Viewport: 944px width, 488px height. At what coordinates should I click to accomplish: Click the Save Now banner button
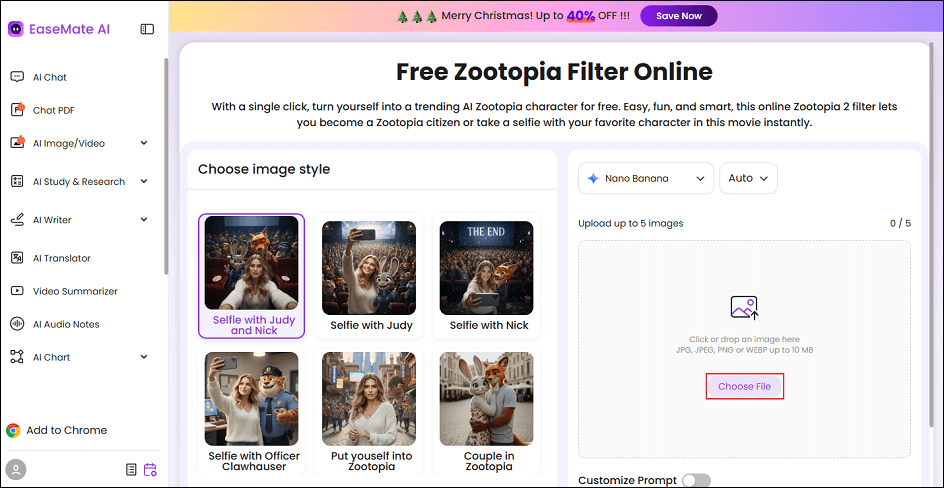pos(678,16)
